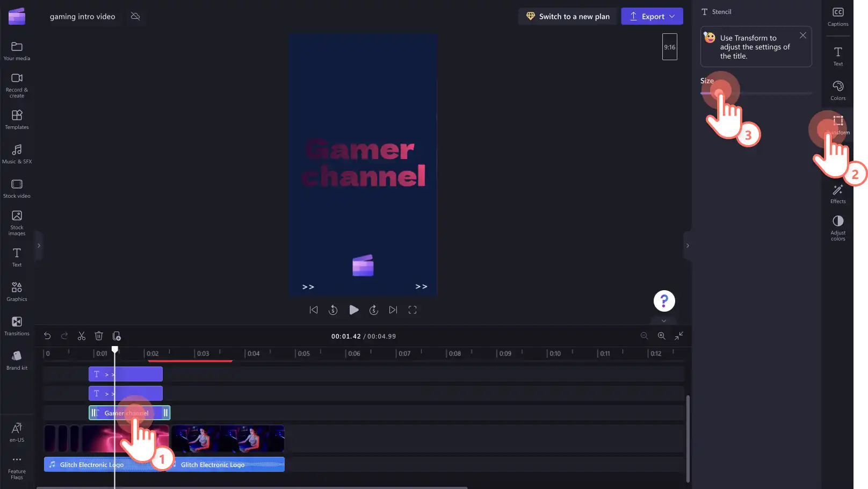Open Music & SFX library
The width and height of the screenshot is (868, 489).
(17, 154)
